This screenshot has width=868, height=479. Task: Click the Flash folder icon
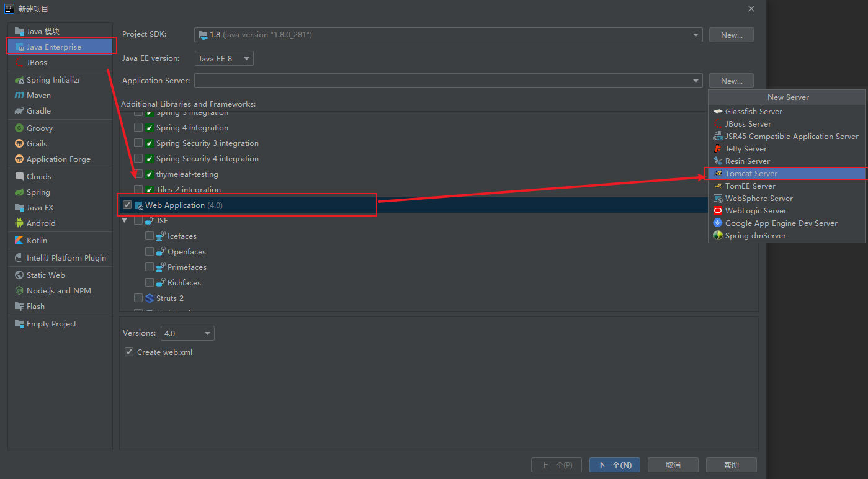[x=19, y=306]
